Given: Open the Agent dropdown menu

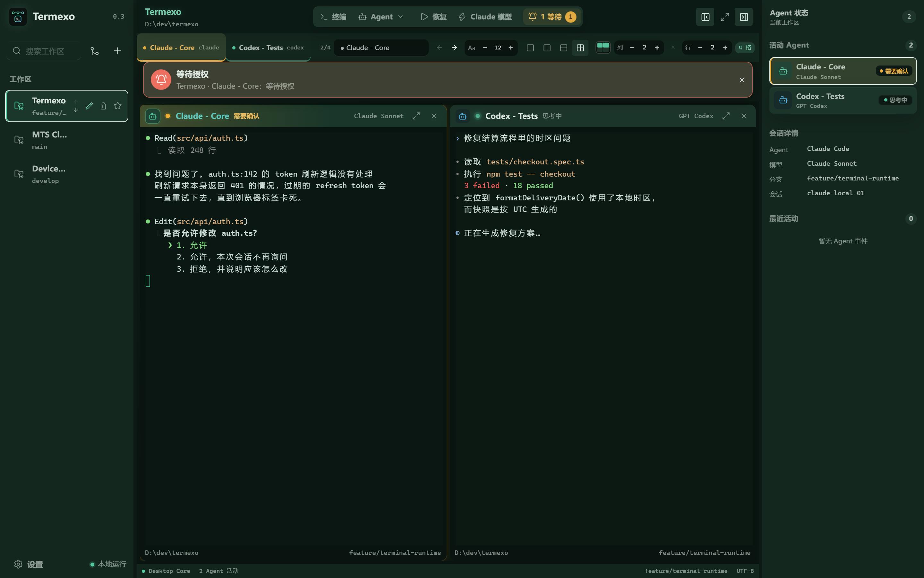Looking at the screenshot, I should [x=381, y=17].
